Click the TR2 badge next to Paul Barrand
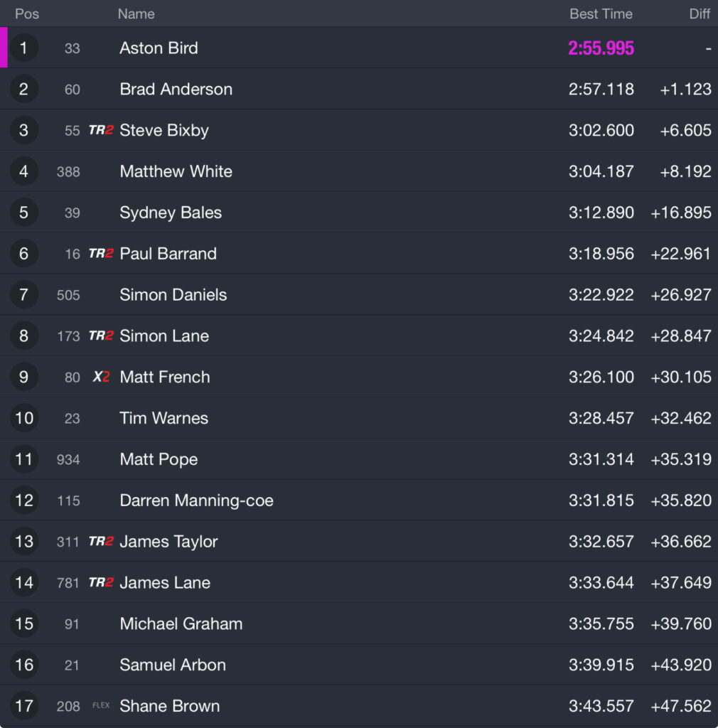718x728 pixels. click(x=101, y=254)
